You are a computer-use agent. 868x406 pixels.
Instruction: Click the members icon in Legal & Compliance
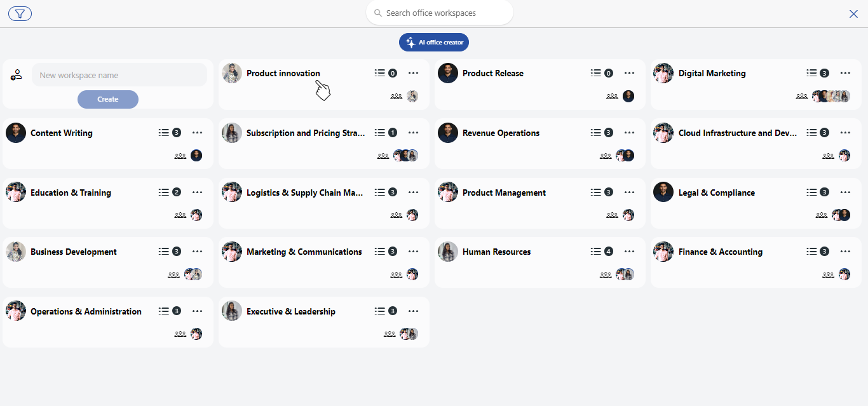(822, 215)
